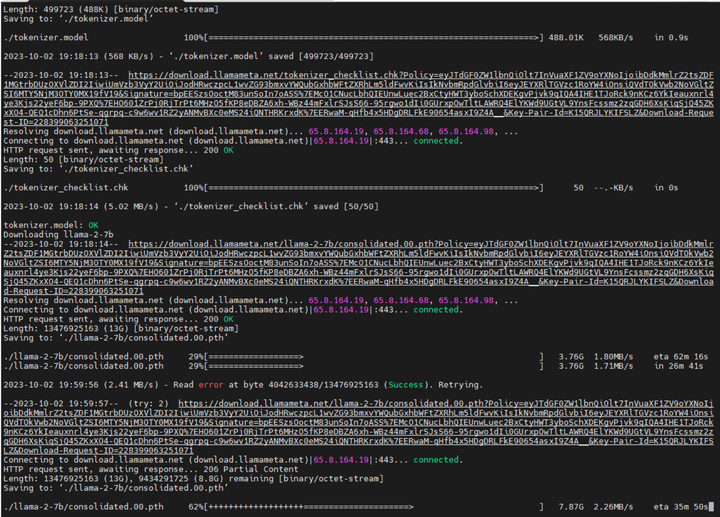
Task: Select text 'Length: 499723 (488K) [binary/octet-stream]'
Action: click(111, 9)
